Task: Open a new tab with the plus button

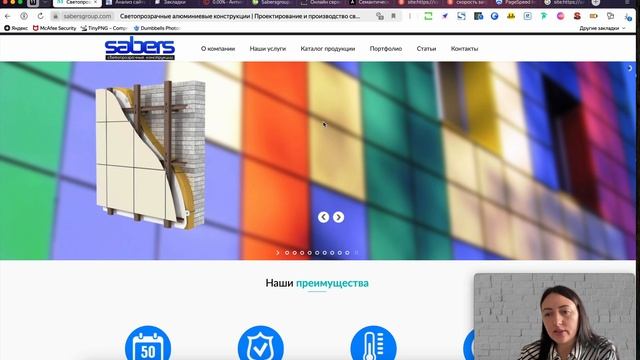Action: 596,2
